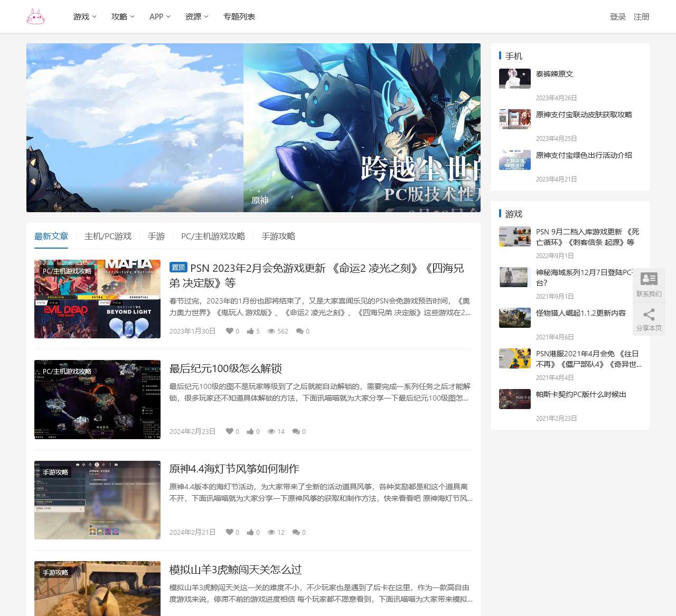This screenshot has height=616, width=676.
Task: Click the 登录 login link
Action: click(x=617, y=17)
